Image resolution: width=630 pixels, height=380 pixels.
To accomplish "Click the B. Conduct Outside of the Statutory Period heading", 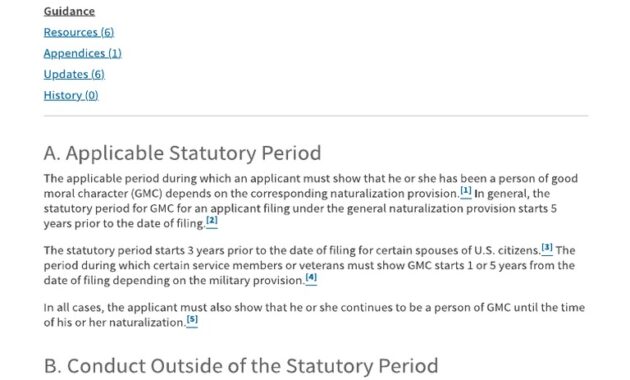I will click(x=241, y=366).
